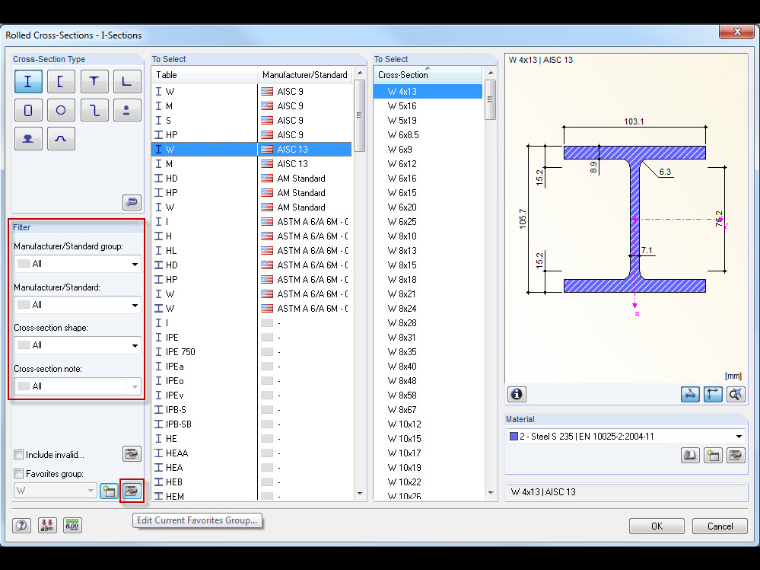This screenshot has width=760, height=570.
Task: Select cross-section W 4x13
Action: tap(428, 92)
